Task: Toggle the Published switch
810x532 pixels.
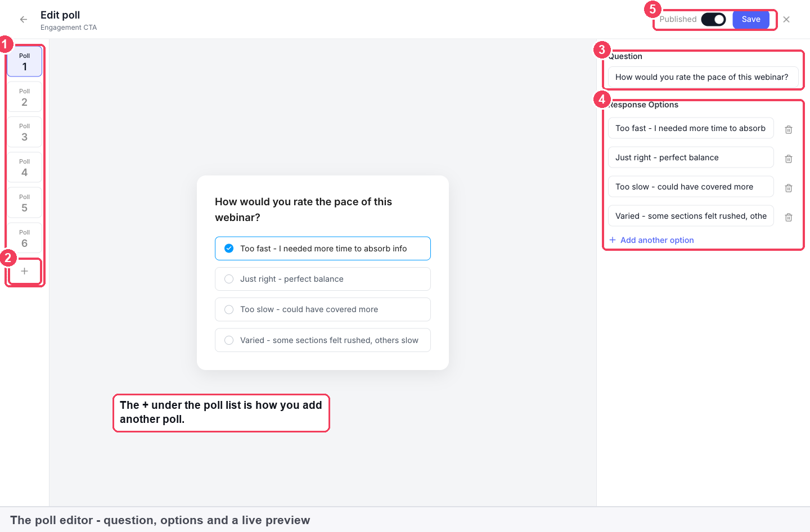Action: click(x=713, y=19)
